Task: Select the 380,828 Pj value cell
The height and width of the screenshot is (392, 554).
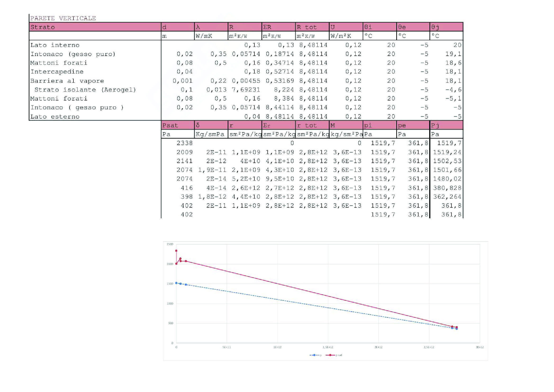Action: pos(447,188)
